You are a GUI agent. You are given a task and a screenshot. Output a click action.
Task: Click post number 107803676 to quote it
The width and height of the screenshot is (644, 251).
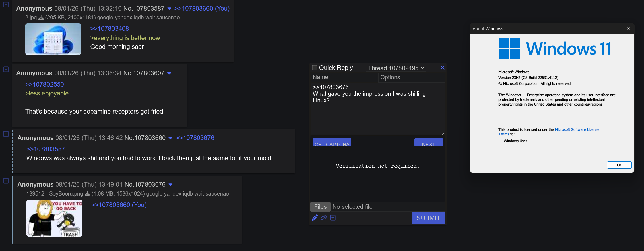click(150, 185)
